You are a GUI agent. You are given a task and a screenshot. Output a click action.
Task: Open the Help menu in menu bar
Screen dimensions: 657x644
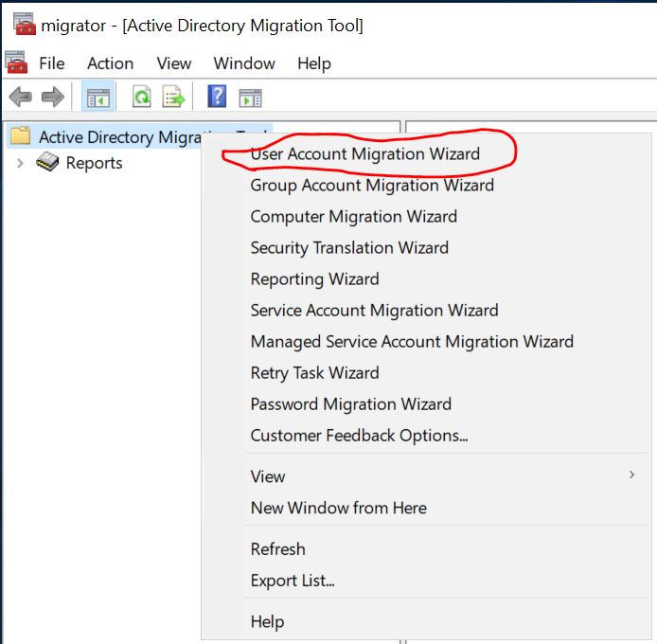(x=314, y=63)
